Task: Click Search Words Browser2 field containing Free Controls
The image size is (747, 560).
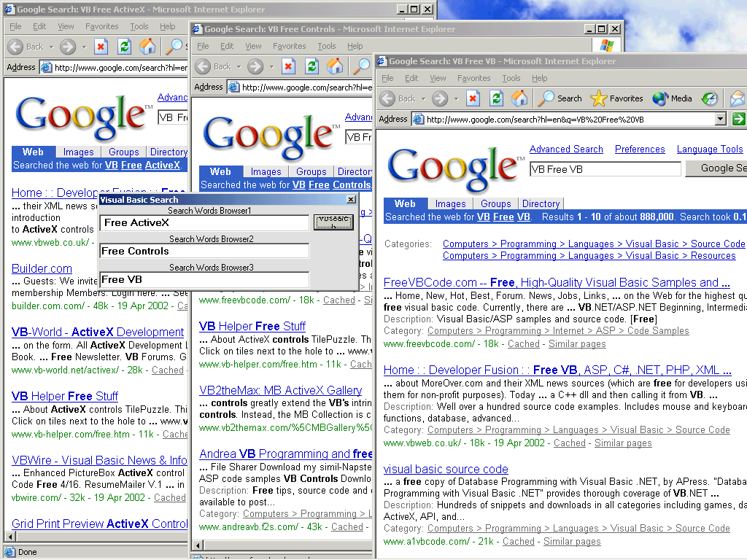Action: click(x=204, y=251)
